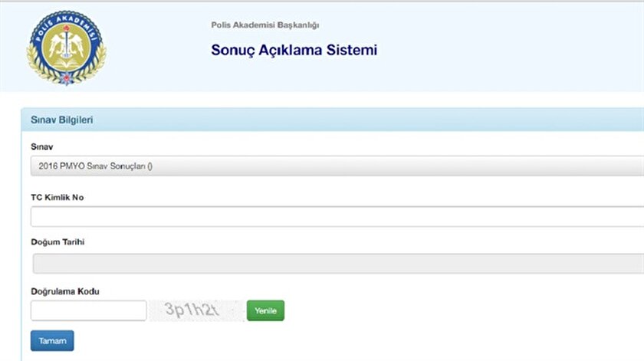
Task: Click the Sınav field label
Action: point(42,146)
